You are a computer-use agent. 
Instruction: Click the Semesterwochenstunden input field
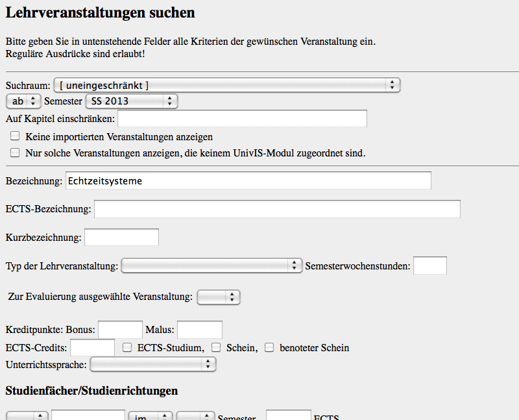(x=430, y=266)
